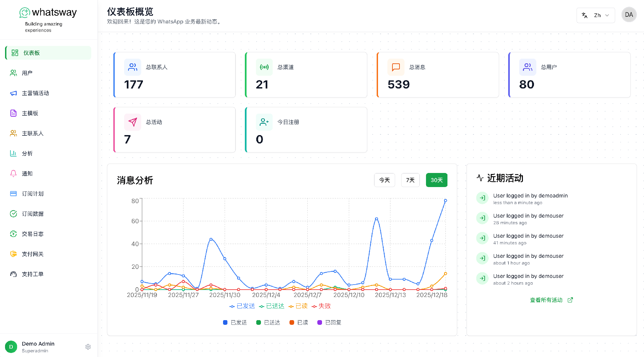Image resolution: width=644 pixels, height=357 pixels.
Task: Click the 支付网关 wallet icon
Action: (13, 254)
